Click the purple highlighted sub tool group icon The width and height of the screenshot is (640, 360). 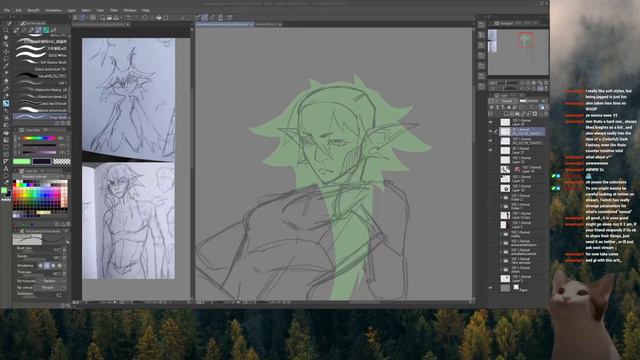click(38, 30)
